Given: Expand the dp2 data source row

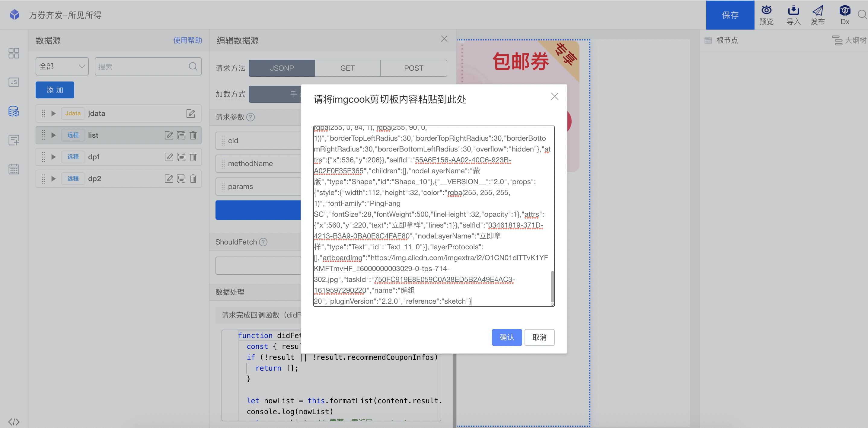Looking at the screenshot, I should [x=53, y=179].
